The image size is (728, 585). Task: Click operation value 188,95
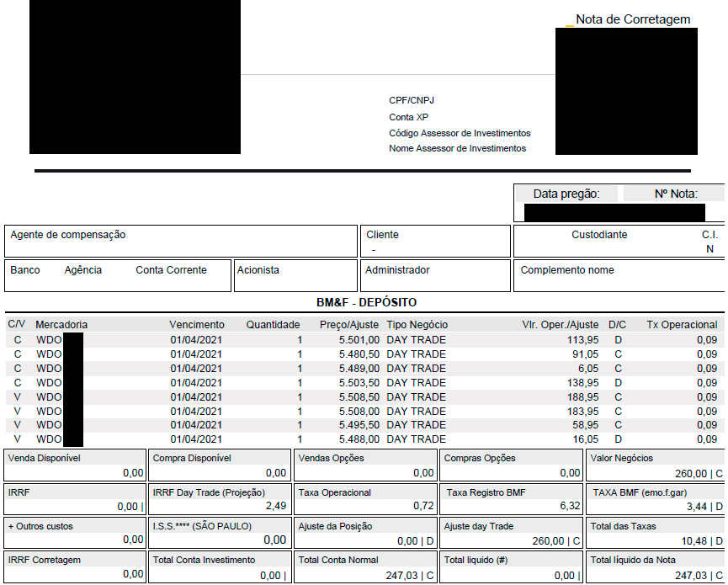(582, 397)
